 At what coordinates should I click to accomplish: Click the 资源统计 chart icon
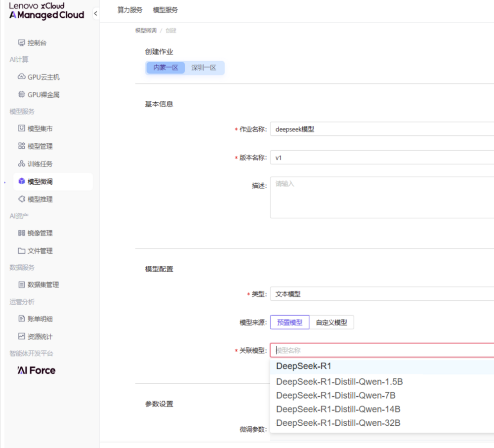pyautogui.click(x=21, y=336)
